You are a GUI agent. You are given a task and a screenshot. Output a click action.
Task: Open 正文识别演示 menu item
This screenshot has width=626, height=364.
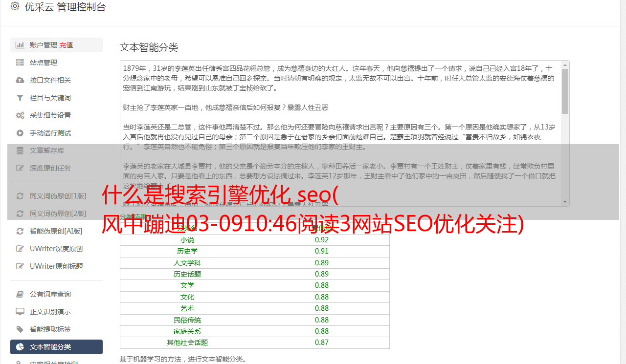coord(56,312)
